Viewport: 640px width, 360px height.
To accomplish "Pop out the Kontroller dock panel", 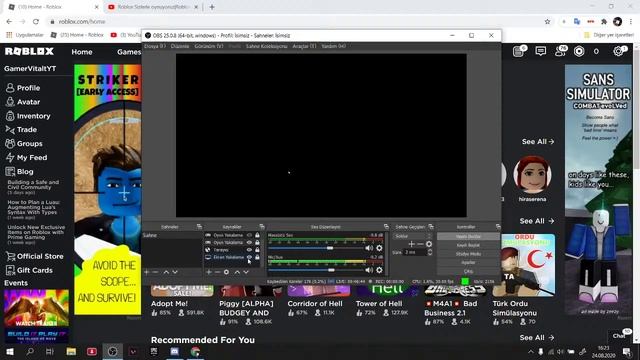I will pyautogui.click(x=498, y=227).
